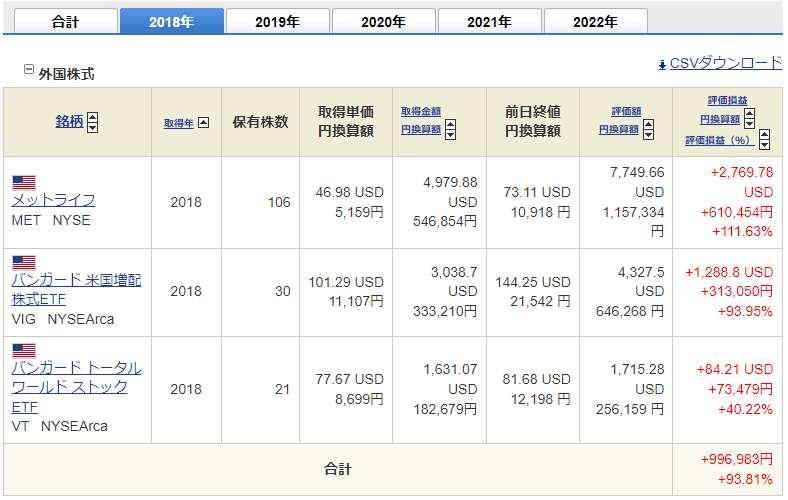
Task: Click the 73.11 USD closing price
Action: (x=537, y=192)
